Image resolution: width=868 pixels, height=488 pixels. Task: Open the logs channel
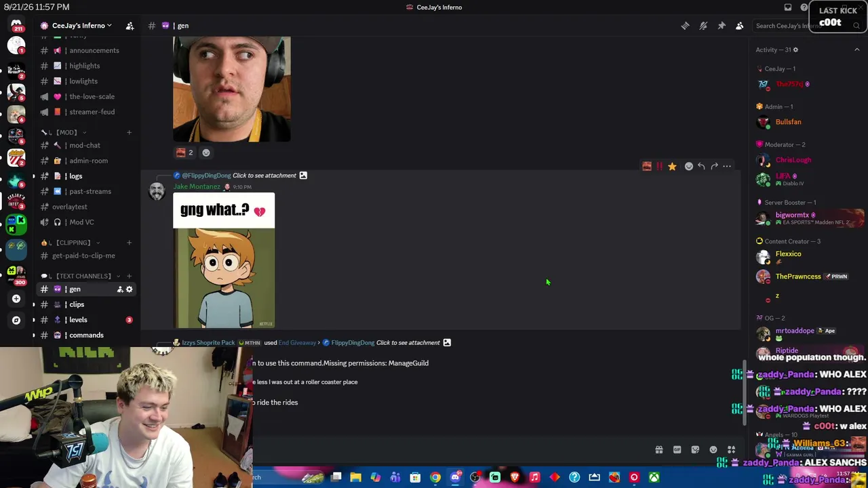pyautogui.click(x=86, y=176)
